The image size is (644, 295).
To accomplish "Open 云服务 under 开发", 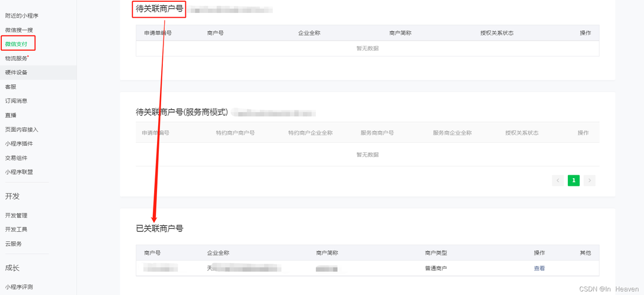I will pyautogui.click(x=13, y=244).
